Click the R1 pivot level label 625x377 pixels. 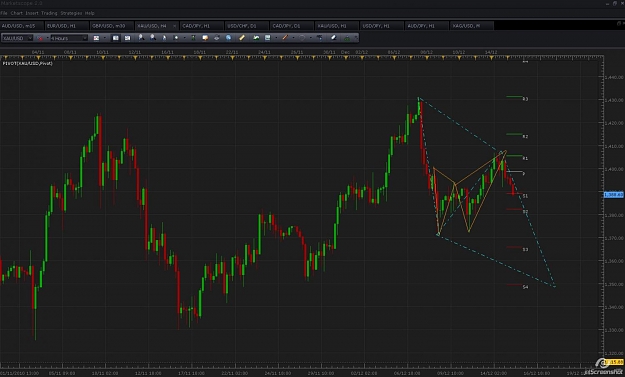(525, 158)
